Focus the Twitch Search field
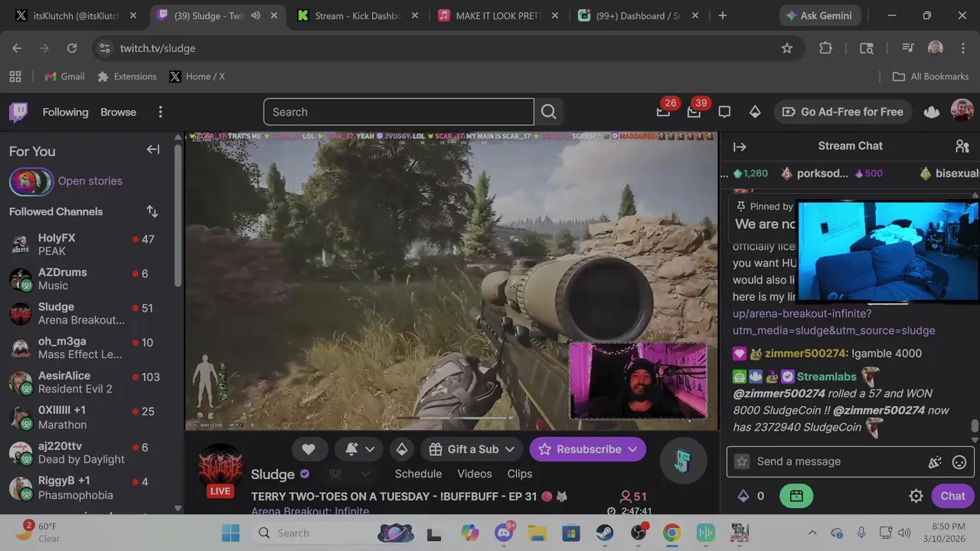 point(398,112)
